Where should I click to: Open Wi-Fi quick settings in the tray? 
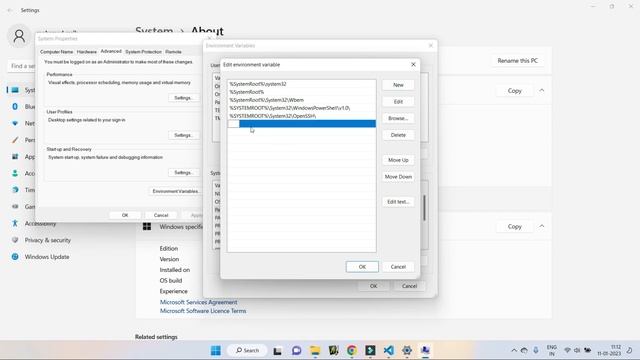point(567,350)
